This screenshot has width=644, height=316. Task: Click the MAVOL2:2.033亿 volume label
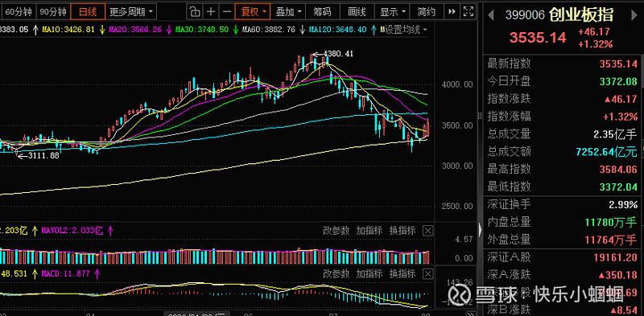(x=72, y=231)
